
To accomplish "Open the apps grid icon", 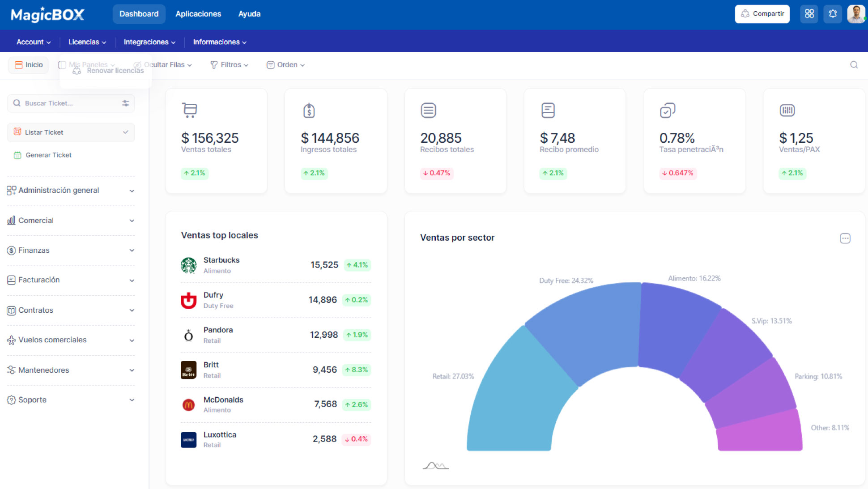I will (x=809, y=14).
